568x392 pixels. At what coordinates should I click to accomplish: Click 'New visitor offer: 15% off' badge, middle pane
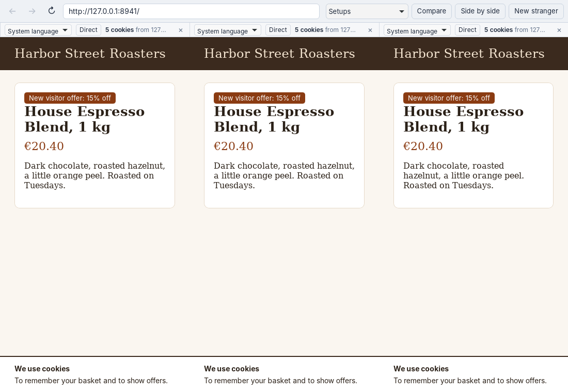pos(259,98)
